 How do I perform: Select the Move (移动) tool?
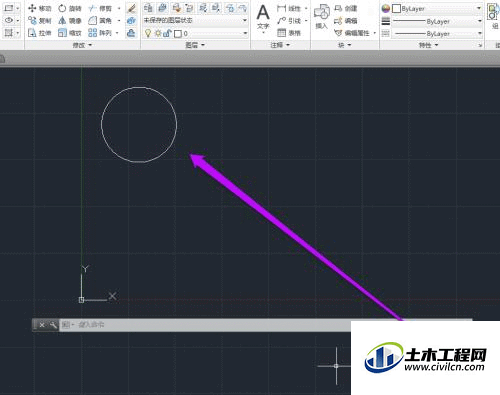(x=40, y=8)
